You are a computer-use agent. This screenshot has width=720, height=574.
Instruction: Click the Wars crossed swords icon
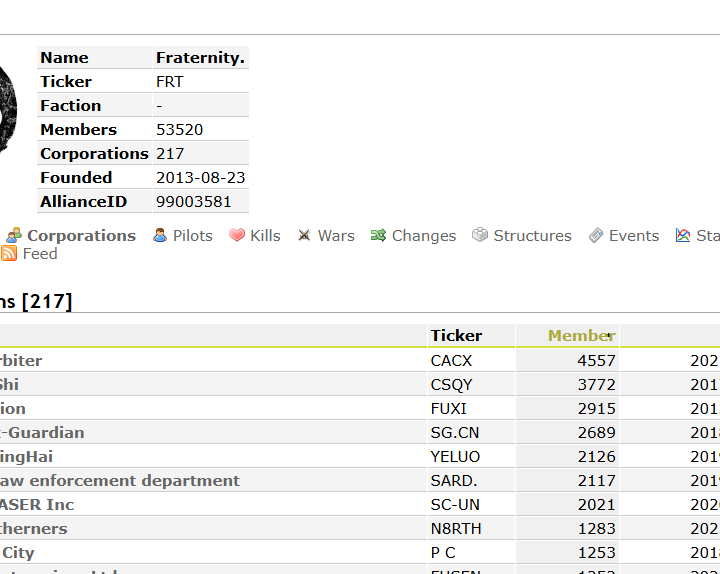point(304,236)
